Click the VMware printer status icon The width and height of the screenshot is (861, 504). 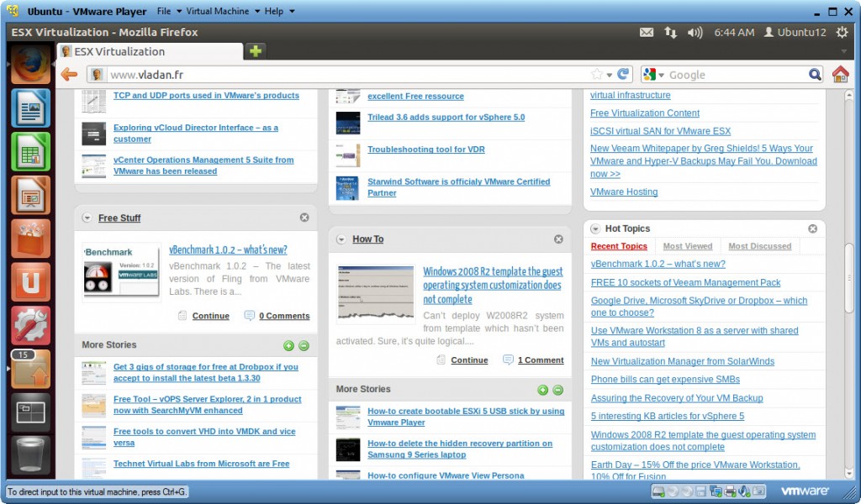[730, 491]
